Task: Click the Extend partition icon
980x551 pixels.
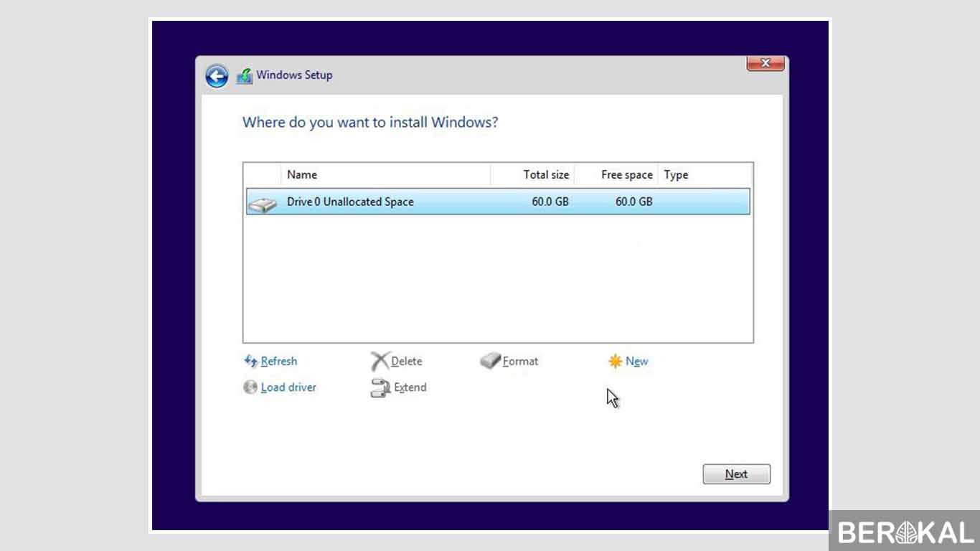Action: (x=380, y=388)
